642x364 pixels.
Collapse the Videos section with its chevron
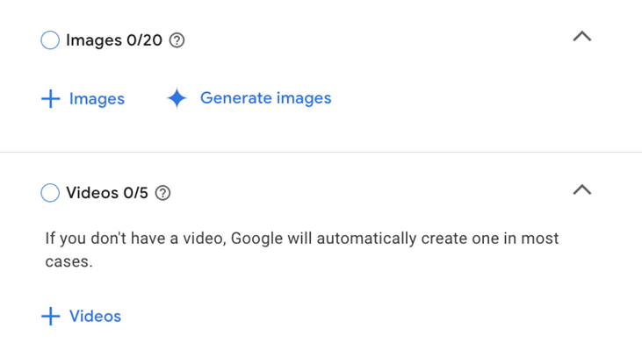click(581, 189)
